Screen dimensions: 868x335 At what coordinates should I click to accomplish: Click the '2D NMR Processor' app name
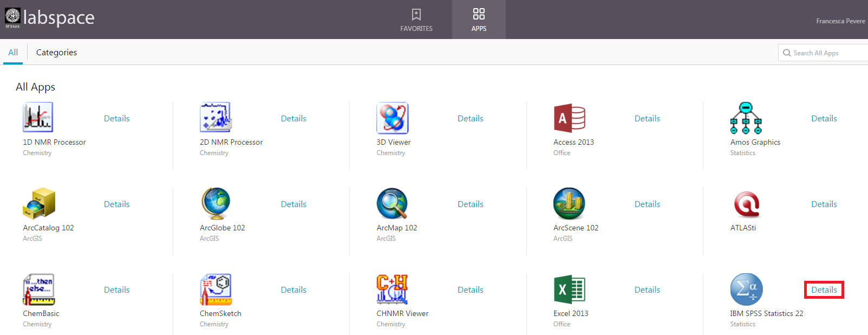click(231, 142)
